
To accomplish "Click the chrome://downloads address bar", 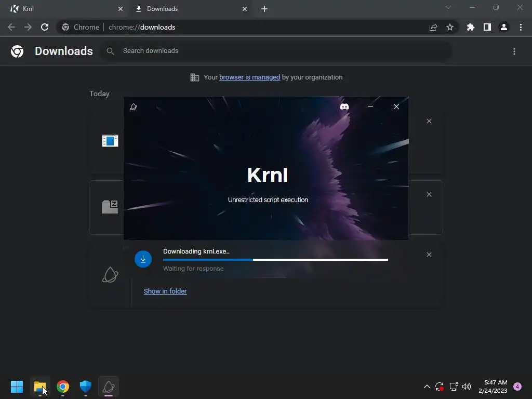I will [x=257, y=27].
